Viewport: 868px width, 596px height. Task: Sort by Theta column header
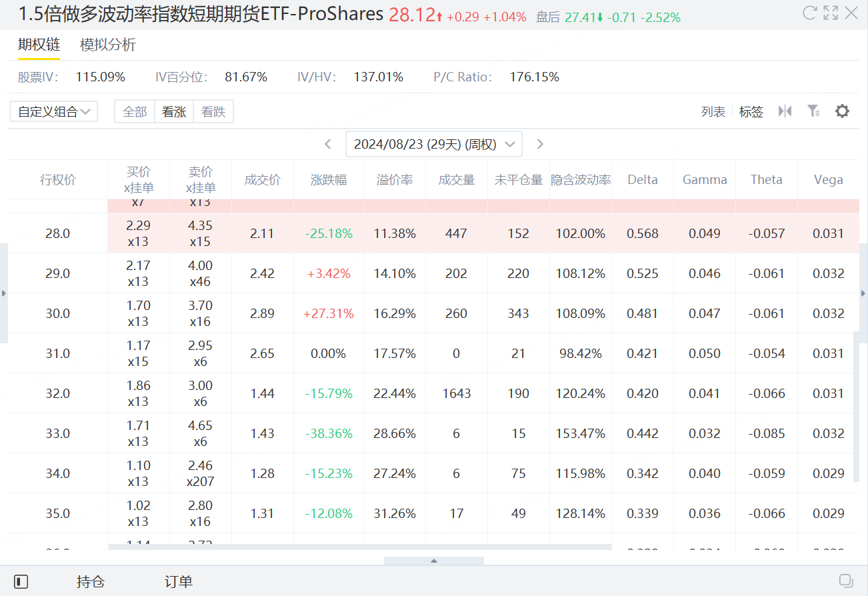[767, 179]
